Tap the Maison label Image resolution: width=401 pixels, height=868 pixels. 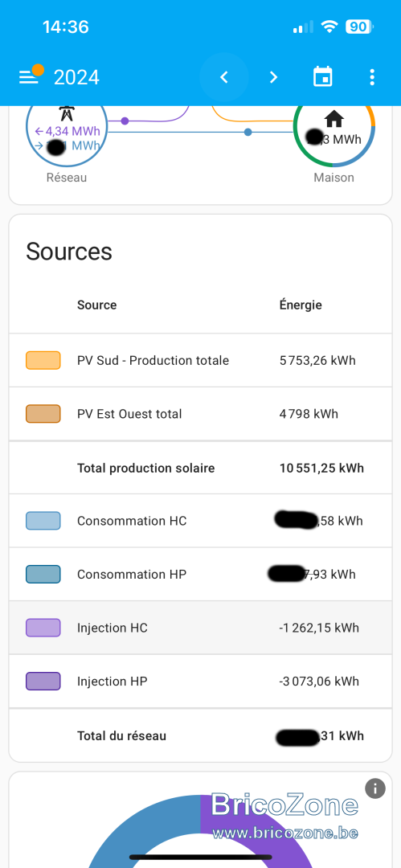point(334,178)
